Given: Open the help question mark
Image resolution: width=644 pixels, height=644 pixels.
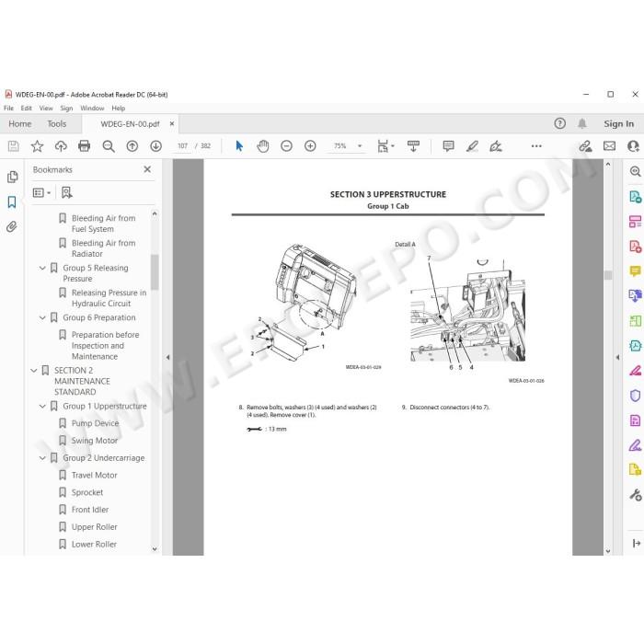Looking at the screenshot, I should (559, 123).
